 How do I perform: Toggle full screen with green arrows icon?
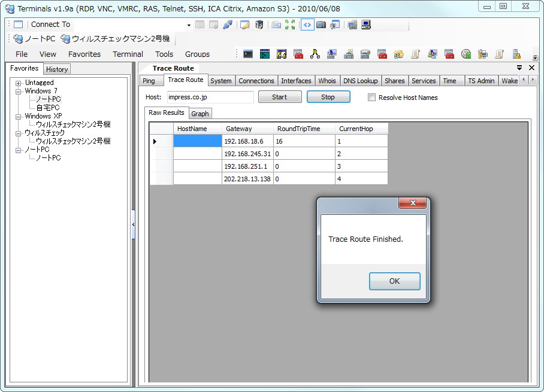(290, 25)
